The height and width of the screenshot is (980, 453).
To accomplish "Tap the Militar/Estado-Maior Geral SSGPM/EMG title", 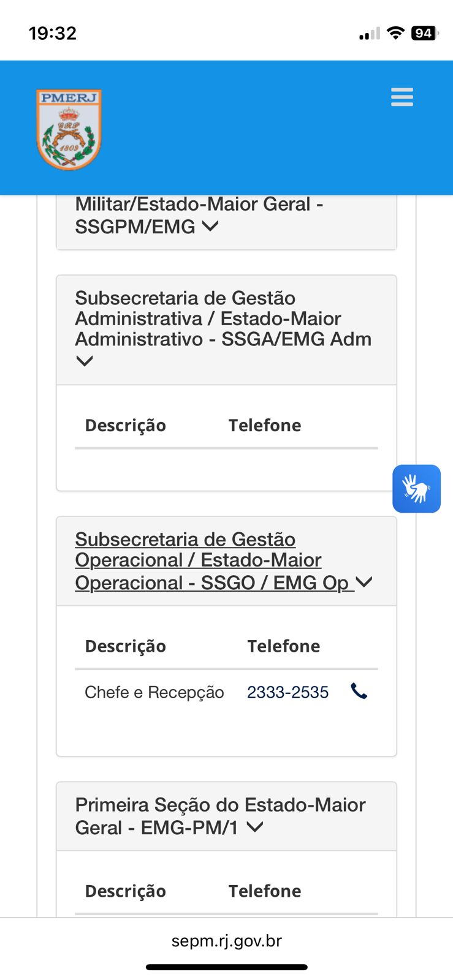I will tap(199, 214).
